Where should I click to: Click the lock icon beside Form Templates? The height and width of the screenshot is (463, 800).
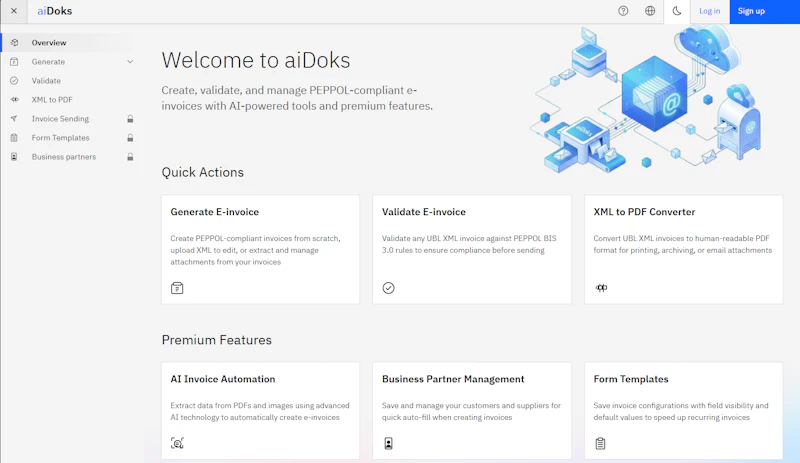click(x=130, y=138)
